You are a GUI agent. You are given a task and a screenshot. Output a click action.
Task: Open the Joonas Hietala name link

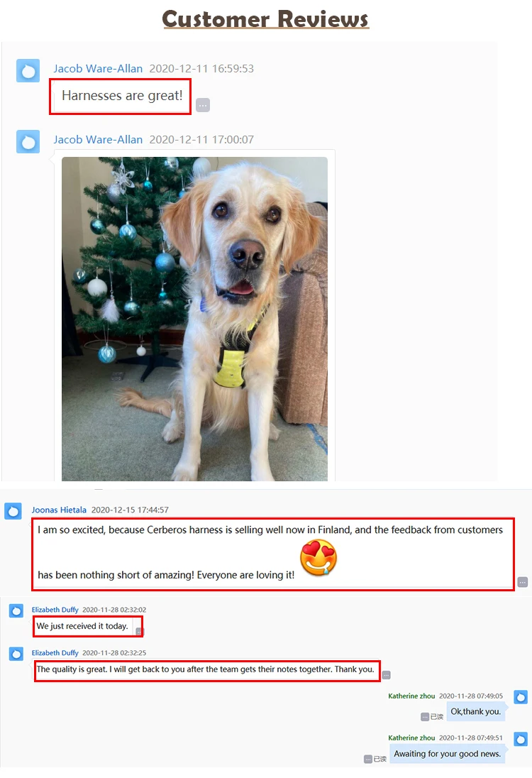(x=59, y=510)
